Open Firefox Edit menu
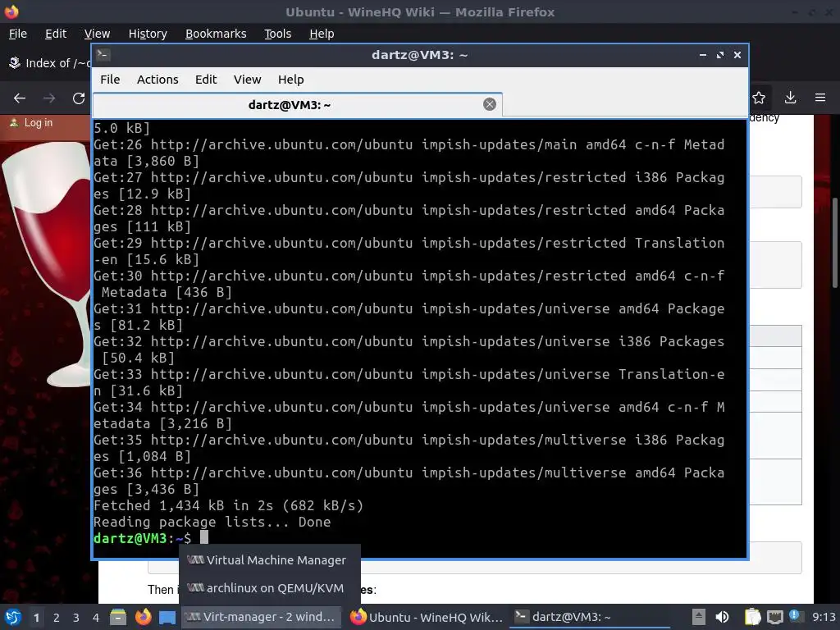 [56, 34]
